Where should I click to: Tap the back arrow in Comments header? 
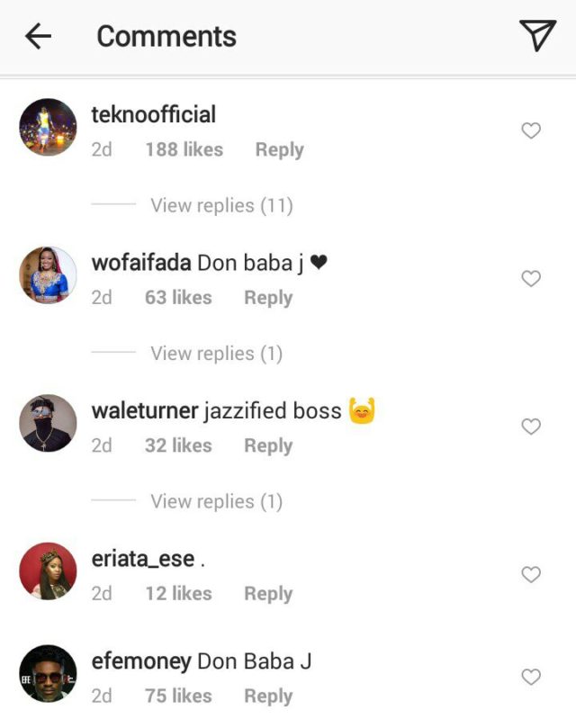click(38, 36)
